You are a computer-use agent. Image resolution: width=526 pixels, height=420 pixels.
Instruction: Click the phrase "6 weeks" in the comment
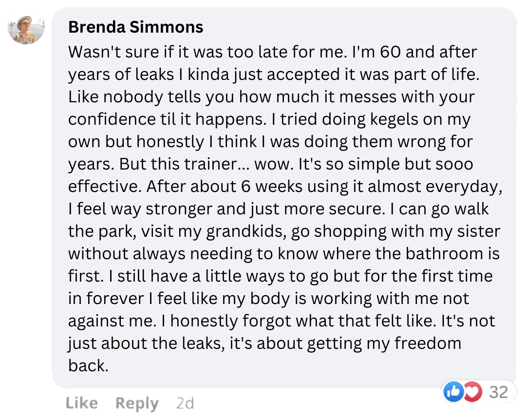(x=270, y=186)
